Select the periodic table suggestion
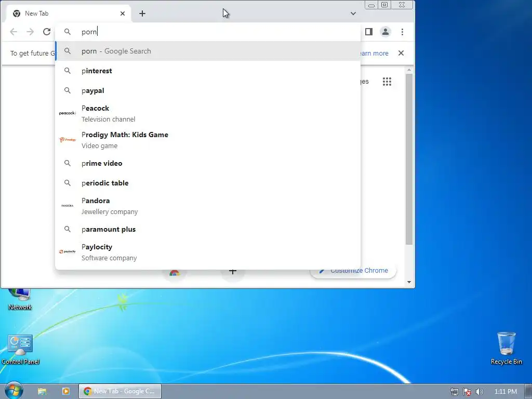The image size is (532, 399). [x=208, y=183]
